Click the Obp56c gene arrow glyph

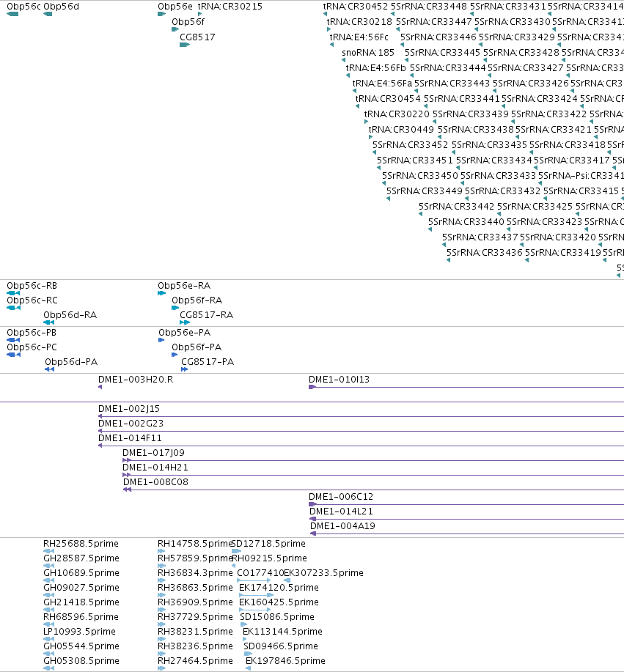click(x=12, y=14)
